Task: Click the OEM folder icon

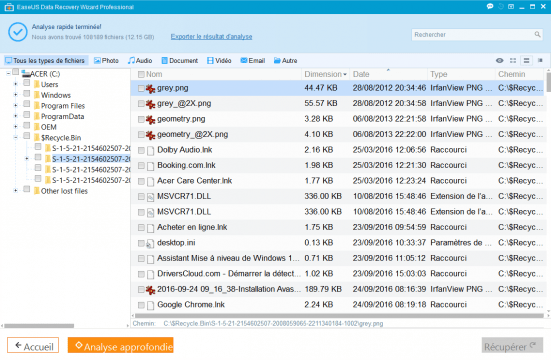Action: tap(37, 127)
